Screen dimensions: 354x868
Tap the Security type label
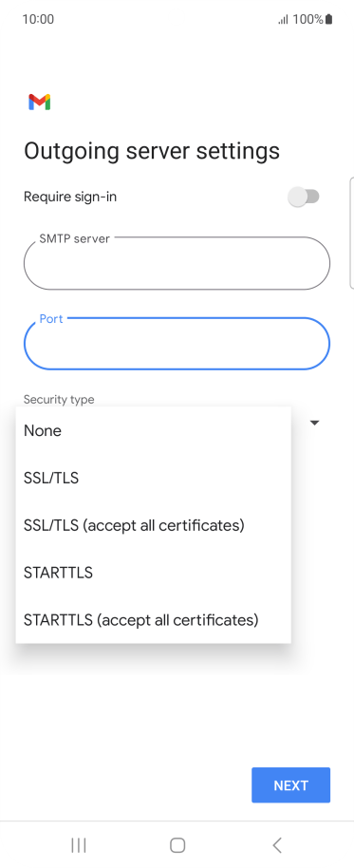coord(59,399)
